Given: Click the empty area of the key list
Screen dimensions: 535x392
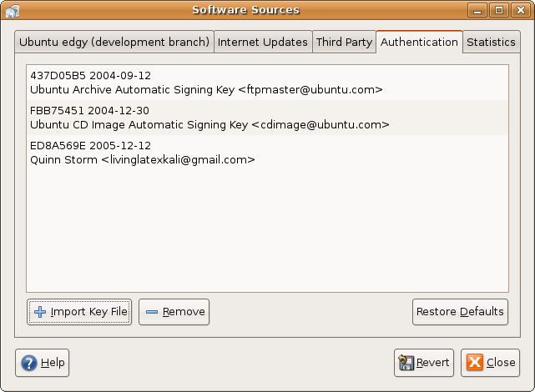Looking at the screenshot, I should point(267,234).
